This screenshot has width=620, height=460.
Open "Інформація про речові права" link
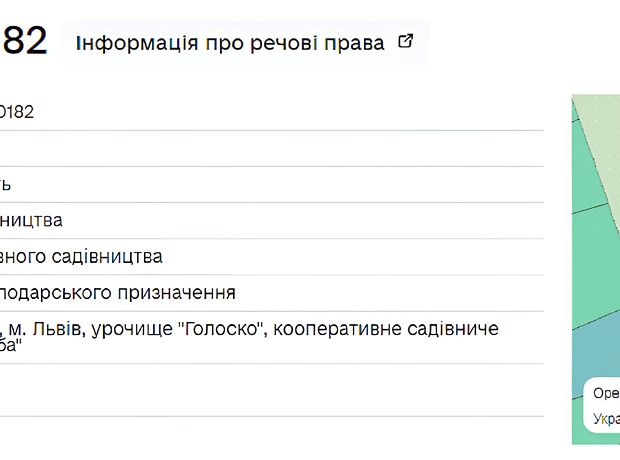231,43
